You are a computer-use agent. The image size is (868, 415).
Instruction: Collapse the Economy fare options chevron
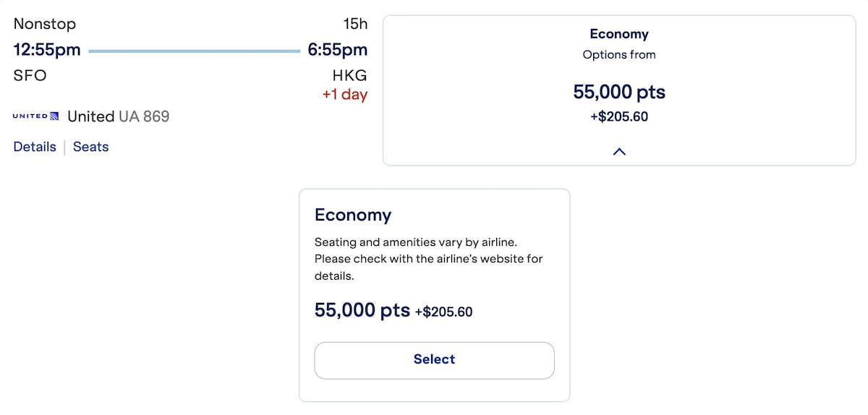(619, 152)
